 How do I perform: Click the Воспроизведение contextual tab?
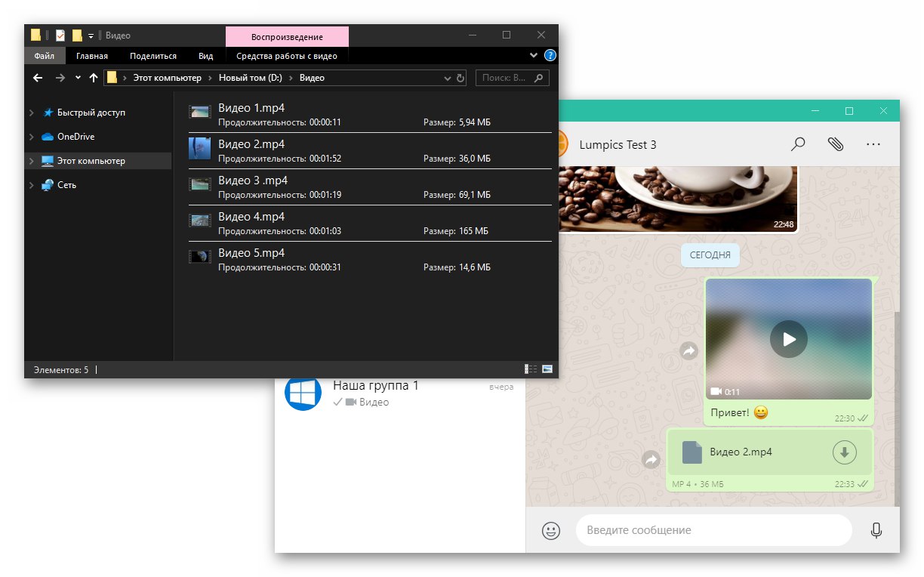287,37
